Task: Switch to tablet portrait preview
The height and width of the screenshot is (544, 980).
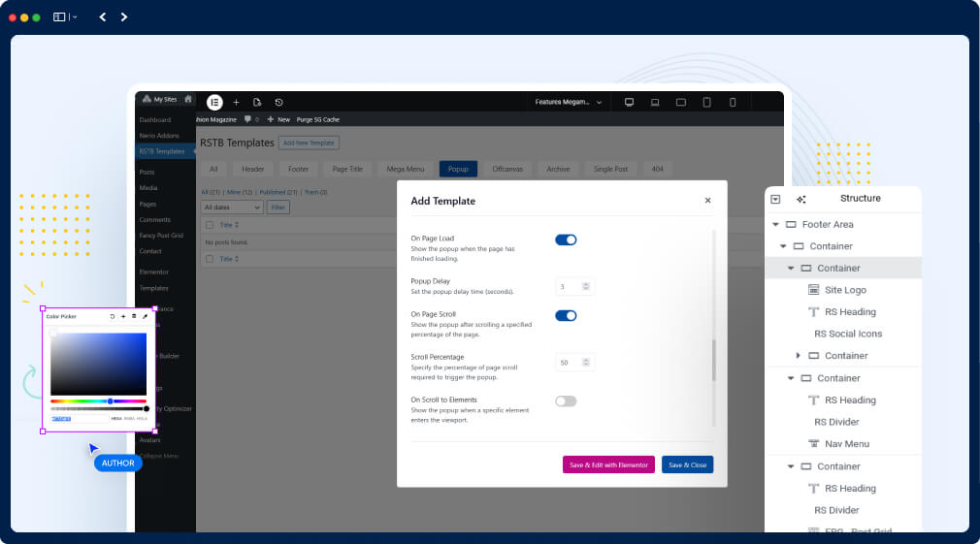Action: 707,102
